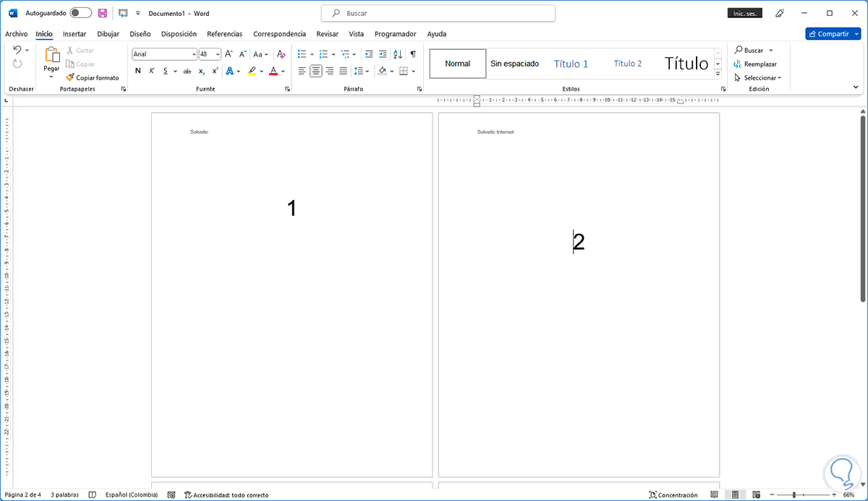The image size is (868, 501).
Task: Center align the text
Action: (x=316, y=71)
